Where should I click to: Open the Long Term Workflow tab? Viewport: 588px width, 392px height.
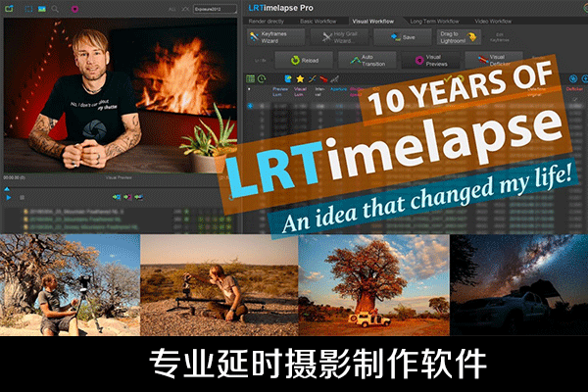[x=434, y=22]
